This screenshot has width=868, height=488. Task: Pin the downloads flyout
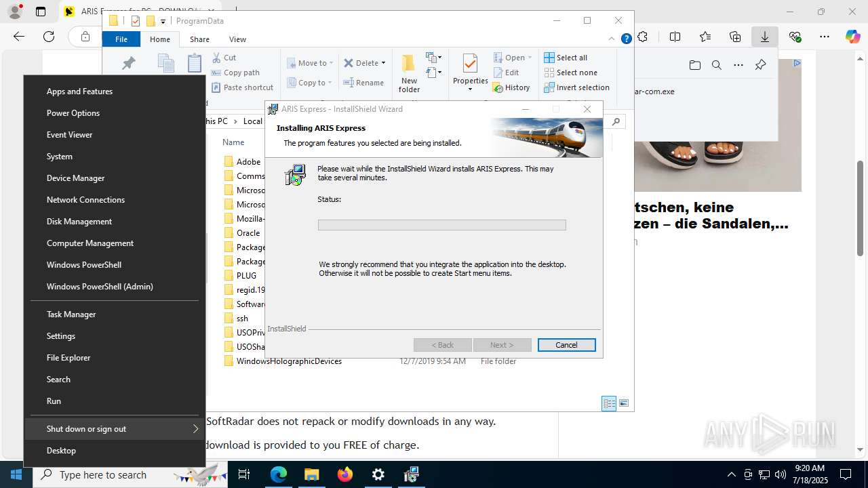760,65
